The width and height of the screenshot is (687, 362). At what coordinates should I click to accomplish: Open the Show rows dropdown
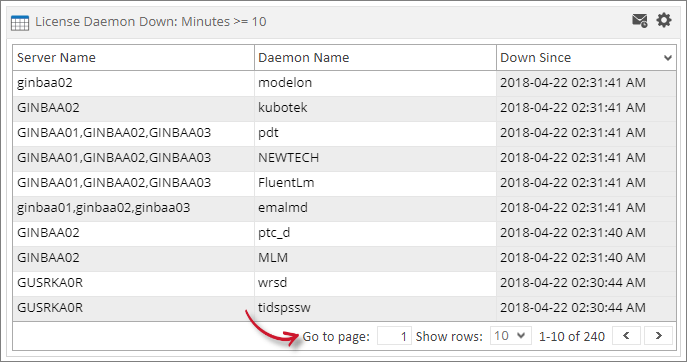[510, 336]
